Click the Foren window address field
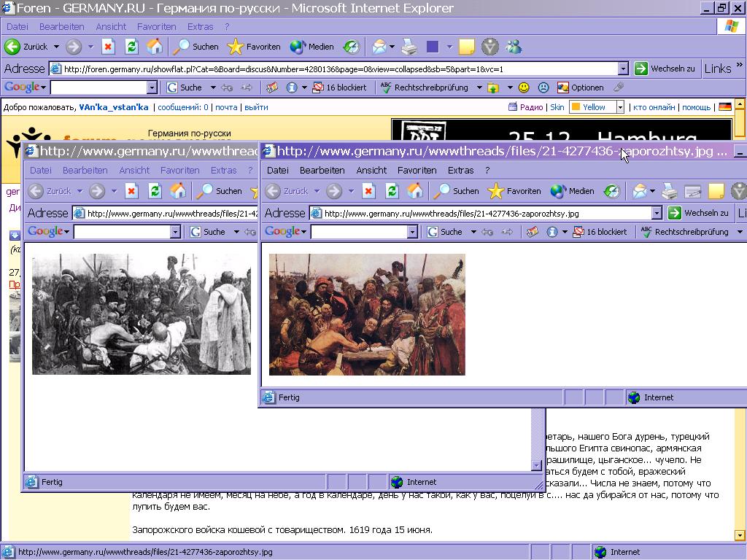This screenshot has height=560, width=747. click(339, 69)
